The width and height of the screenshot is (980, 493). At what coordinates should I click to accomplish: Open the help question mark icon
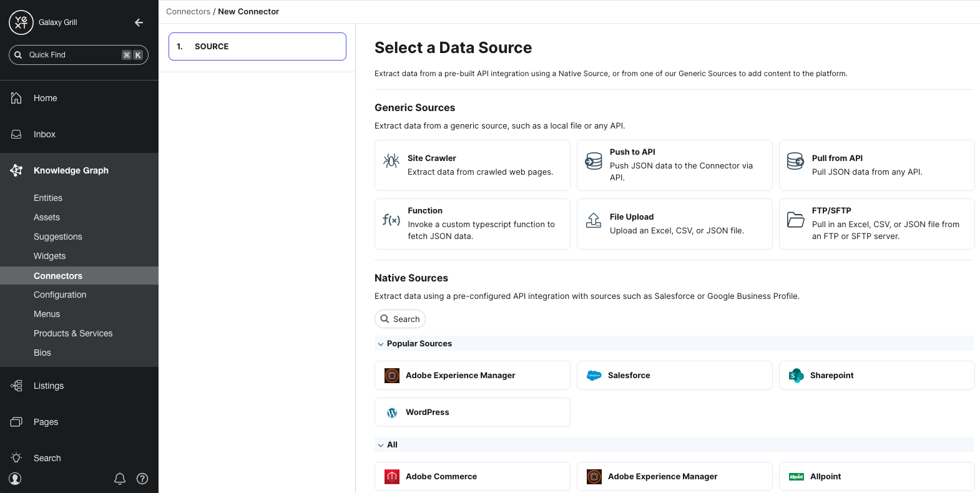142,479
